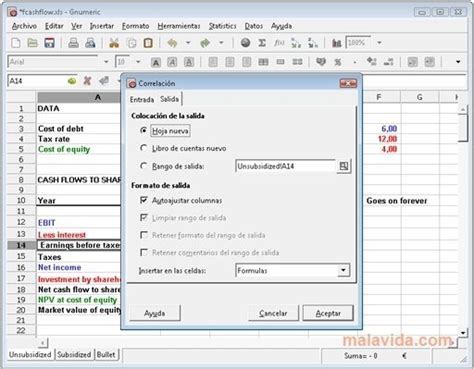The height and width of the screenshot is (369, 474).
Task: Save the workbook with the floppy icon
Action: click(49, 43)
